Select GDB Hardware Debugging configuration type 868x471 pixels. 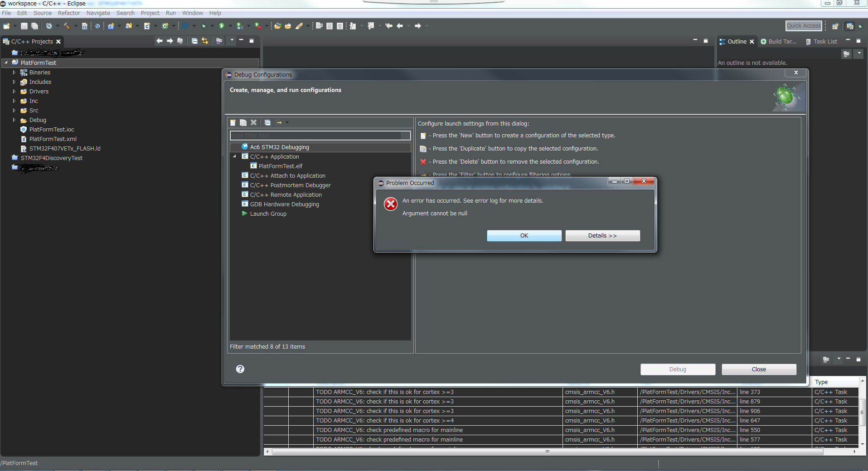click(x=284, y=204)
